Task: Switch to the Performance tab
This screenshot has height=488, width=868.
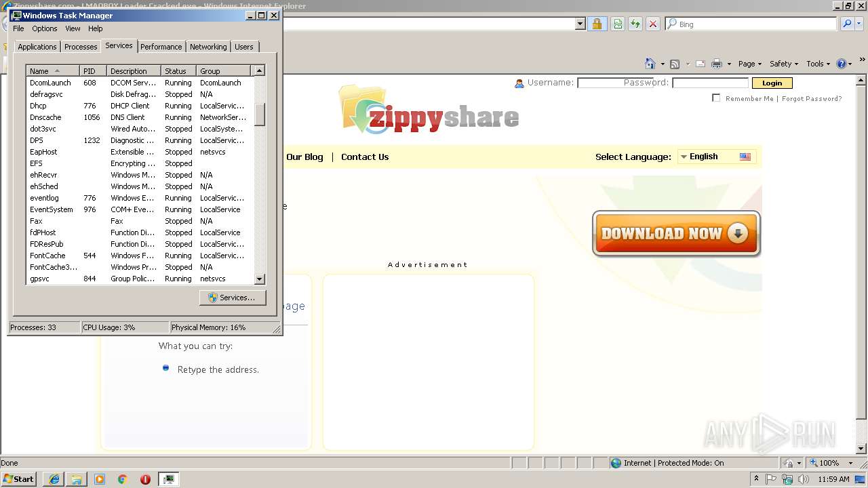Action: tap(161, 47)
